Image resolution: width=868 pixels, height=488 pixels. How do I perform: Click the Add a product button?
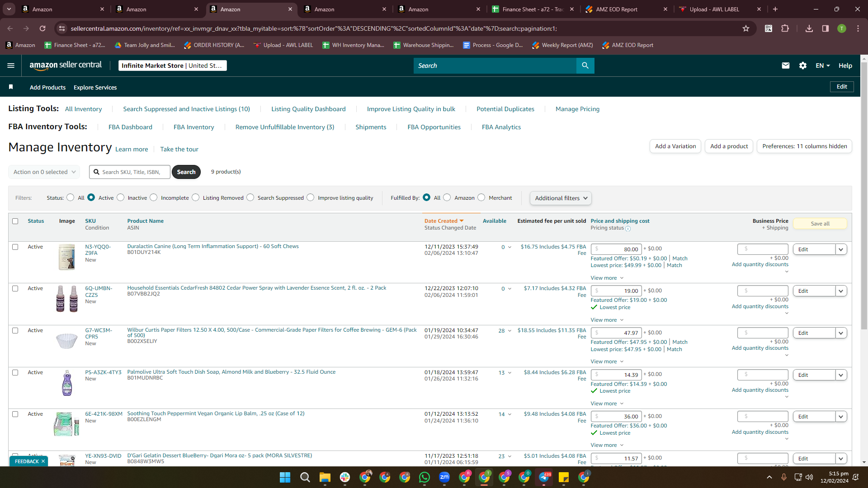729,146
